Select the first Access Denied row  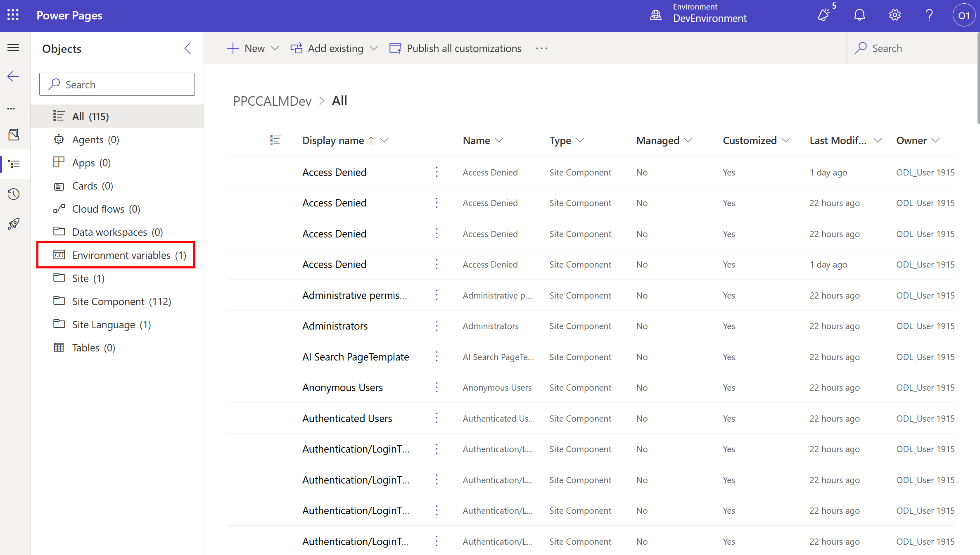(334, 172)
